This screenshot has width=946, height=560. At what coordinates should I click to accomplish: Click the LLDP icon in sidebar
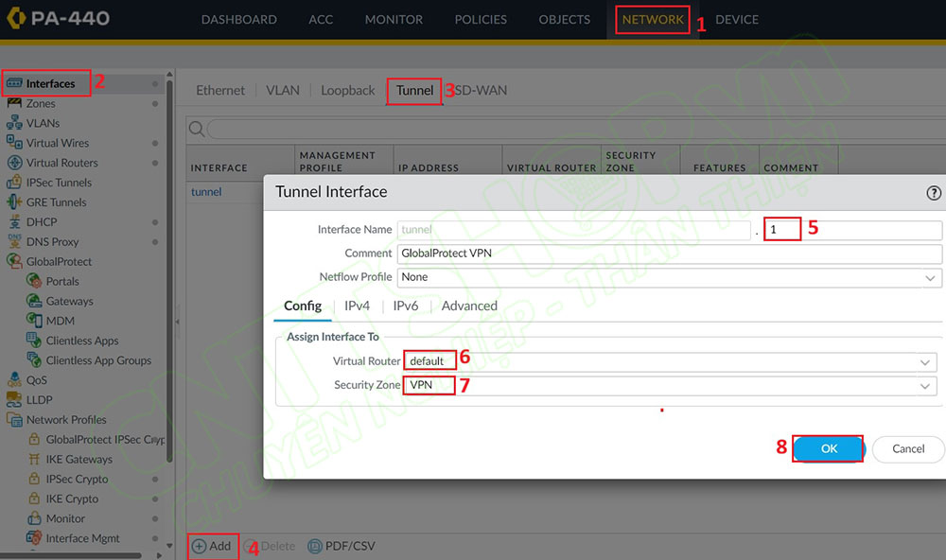(14, 399)
